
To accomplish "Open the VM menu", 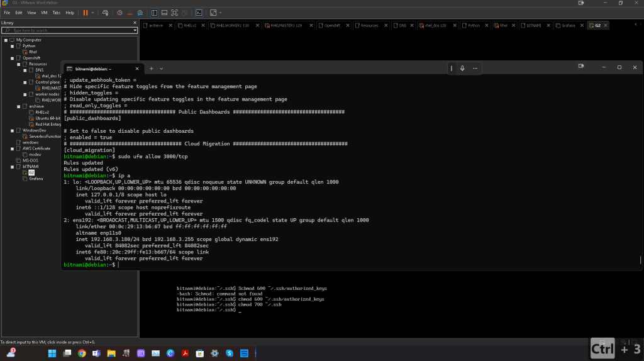I will click(x=44, y=13).
